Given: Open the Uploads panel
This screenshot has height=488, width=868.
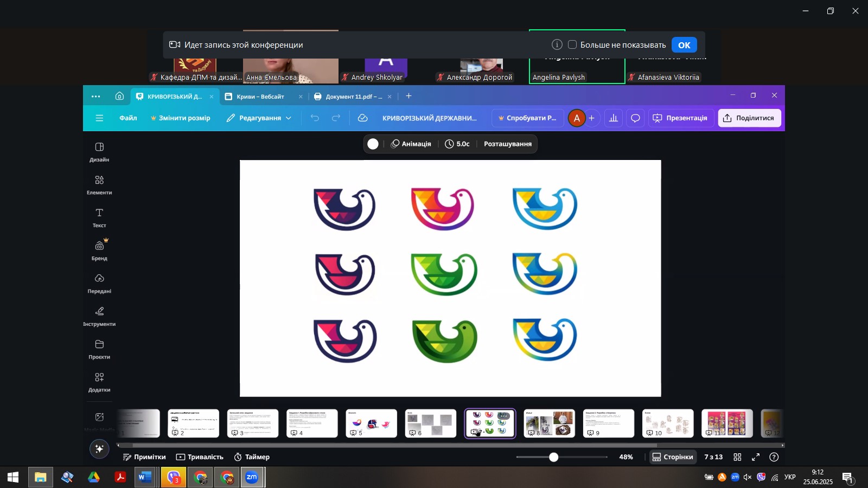Looking at the screenshot, I should (99, 283).
